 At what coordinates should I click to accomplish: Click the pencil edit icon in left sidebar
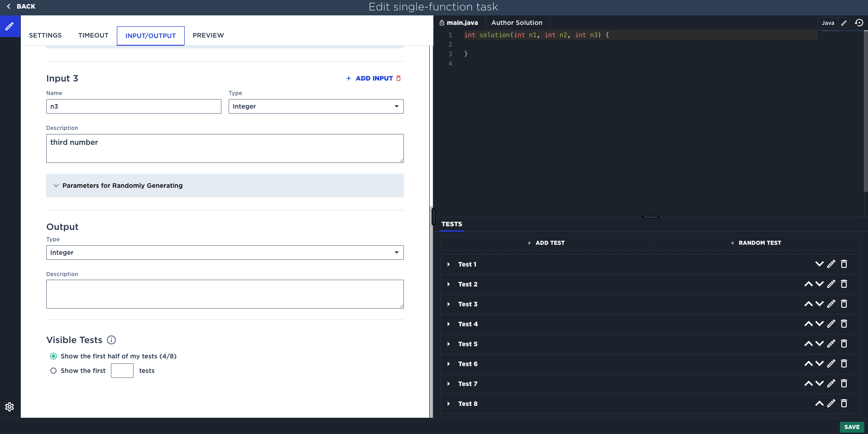[x=10, y=26]
